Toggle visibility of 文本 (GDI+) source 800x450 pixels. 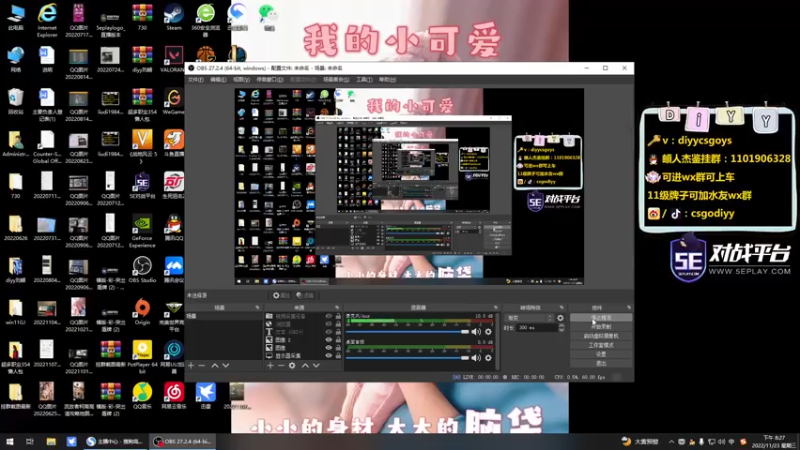(329, 332)
